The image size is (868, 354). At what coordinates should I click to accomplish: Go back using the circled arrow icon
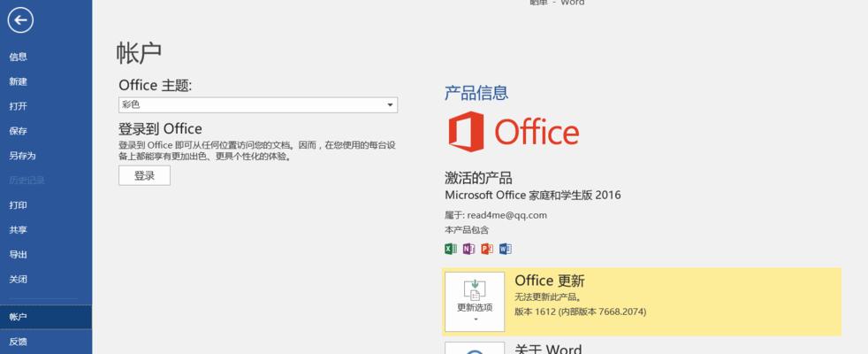20,20
